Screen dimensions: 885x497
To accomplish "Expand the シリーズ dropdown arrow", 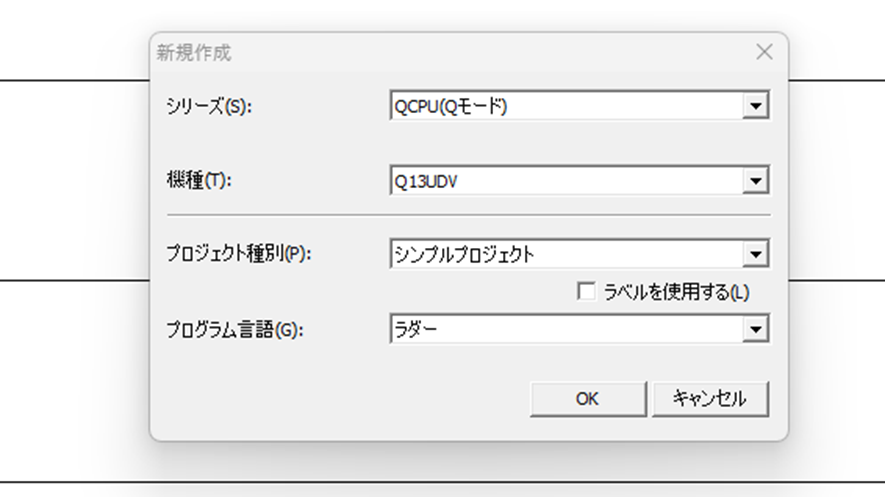I will click(757, 106).
